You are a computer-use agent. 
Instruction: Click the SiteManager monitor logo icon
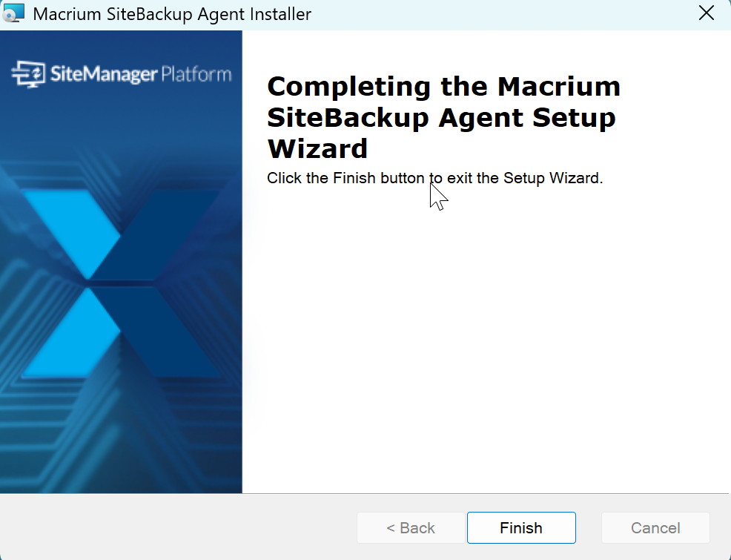point(28,73)
